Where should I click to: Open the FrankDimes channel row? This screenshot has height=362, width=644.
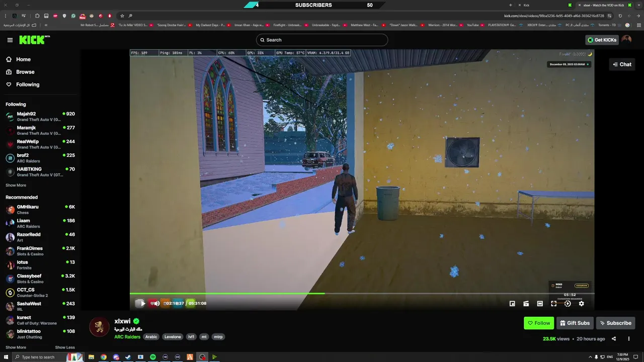click(40, 251)
